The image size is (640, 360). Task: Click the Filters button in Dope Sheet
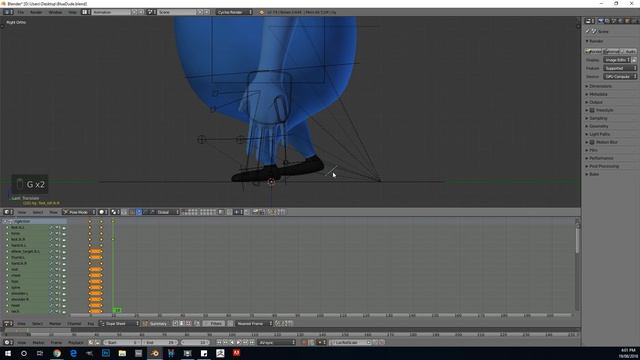point(214,323)
